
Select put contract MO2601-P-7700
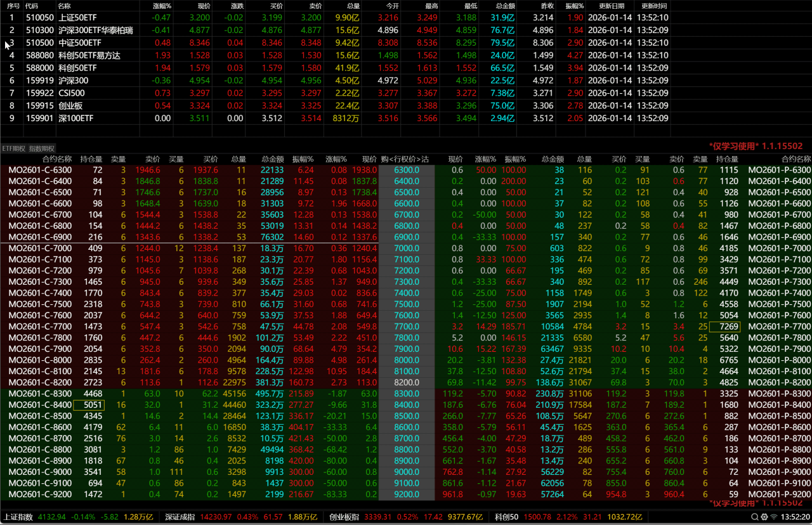[779, 326]
